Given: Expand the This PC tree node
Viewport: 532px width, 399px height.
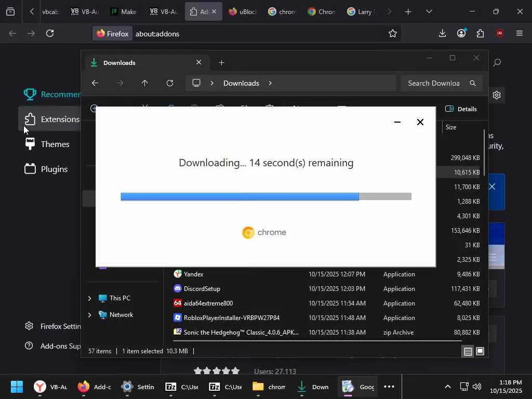Looking at the screenshot, I should [x=89, y=298].
